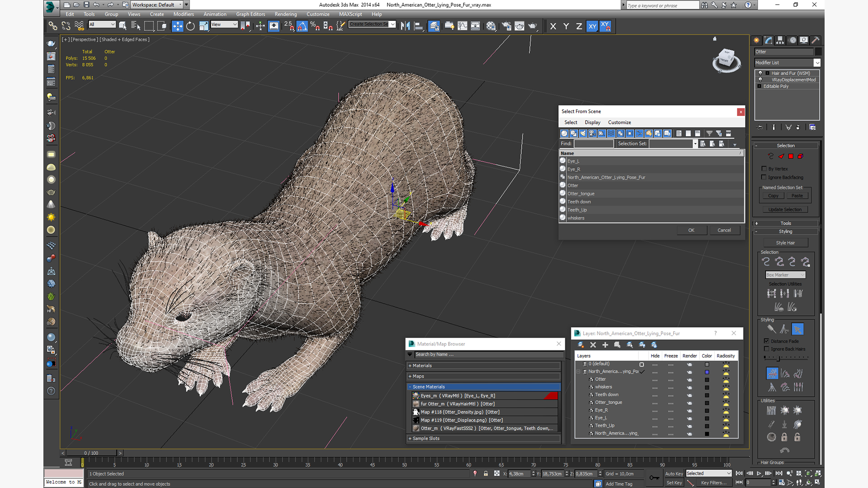Toggle Render teapot for whiskers row
868x488 pixels.
tap(689, 387)
